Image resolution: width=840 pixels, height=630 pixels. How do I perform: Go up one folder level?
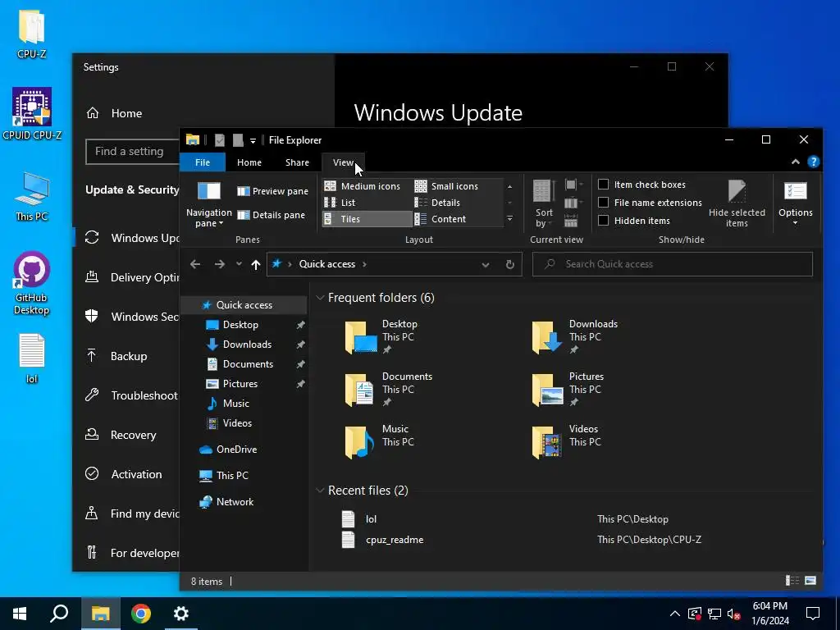pos(256,264)
